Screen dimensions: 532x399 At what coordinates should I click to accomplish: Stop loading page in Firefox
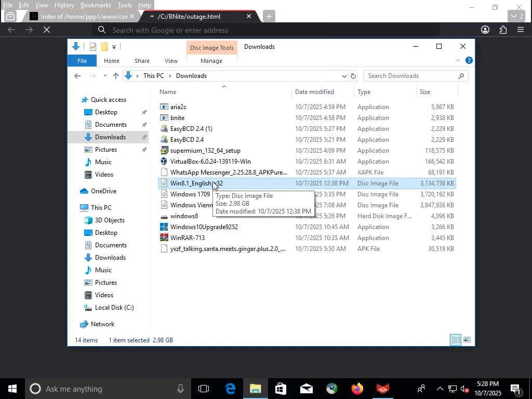pyautogui.click(x=47, y=30)
